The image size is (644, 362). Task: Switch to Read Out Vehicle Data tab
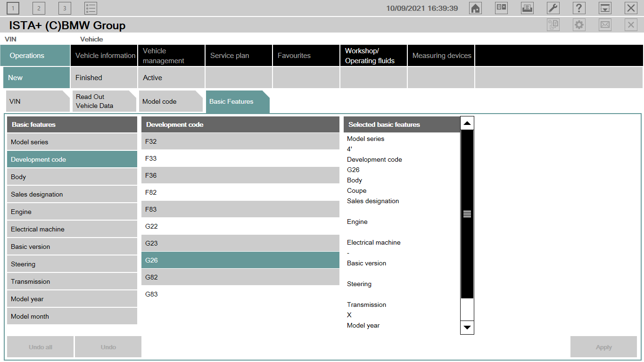tap(104, 101)
